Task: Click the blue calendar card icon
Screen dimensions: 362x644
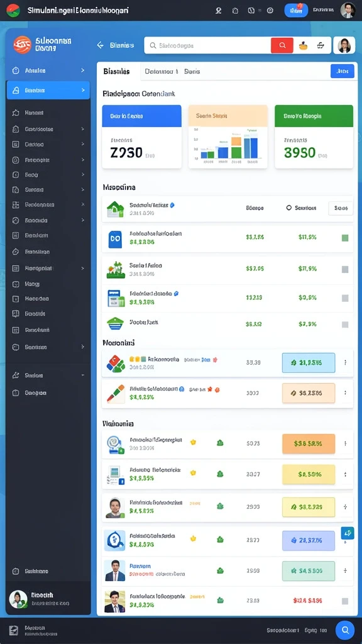Action: coord(116,298)
